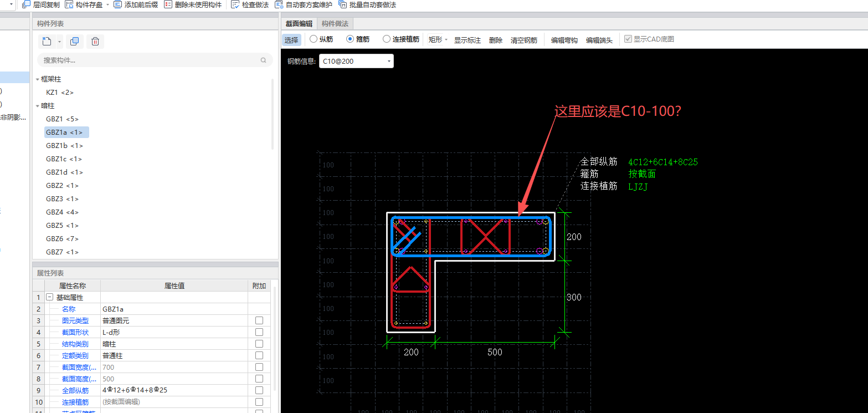This screenshot has height=413, width=868.
Task: Tick 附加 checkbox for 连接植筋 row
Action: pos(259,402)
